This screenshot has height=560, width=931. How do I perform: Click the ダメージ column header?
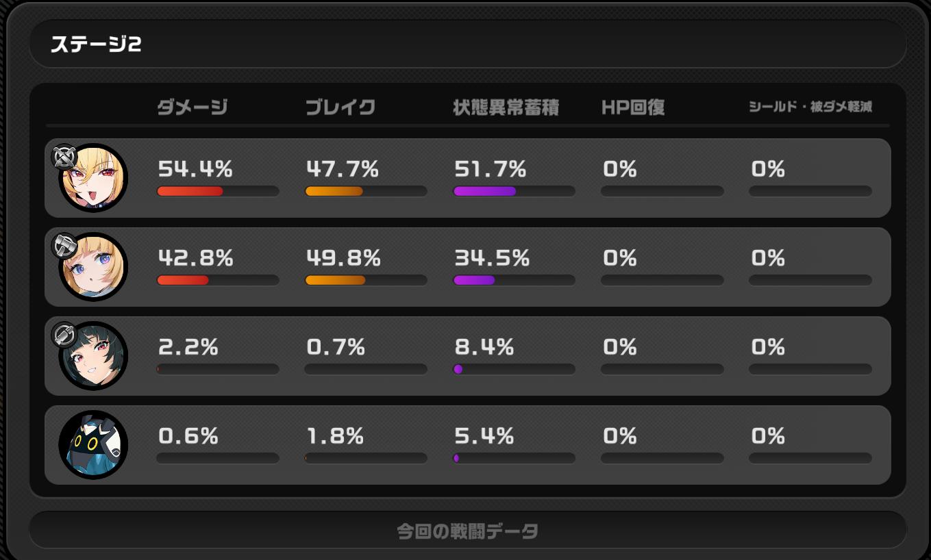pyautogui.click(x=193, y=107)
